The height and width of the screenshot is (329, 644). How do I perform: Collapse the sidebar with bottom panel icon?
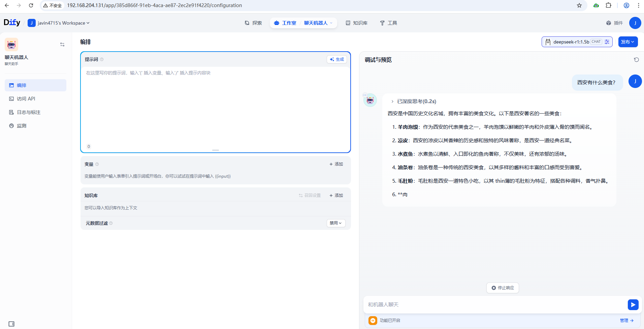tap(11, 324)
